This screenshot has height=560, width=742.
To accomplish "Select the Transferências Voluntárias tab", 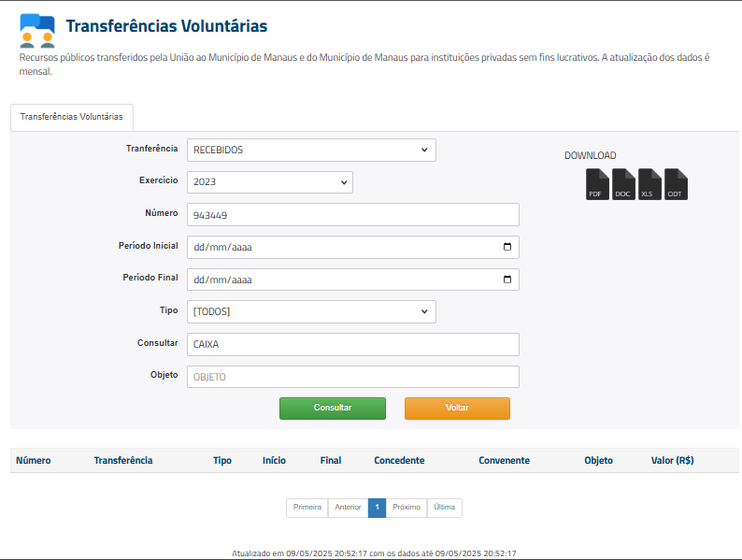I will coord(71,117).
